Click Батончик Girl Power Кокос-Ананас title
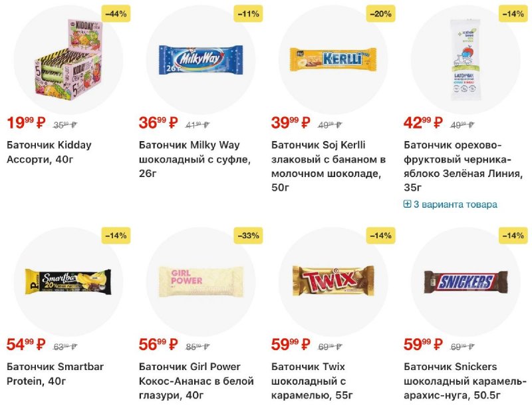Screen dimensions: 532x414 pos(196,381)
